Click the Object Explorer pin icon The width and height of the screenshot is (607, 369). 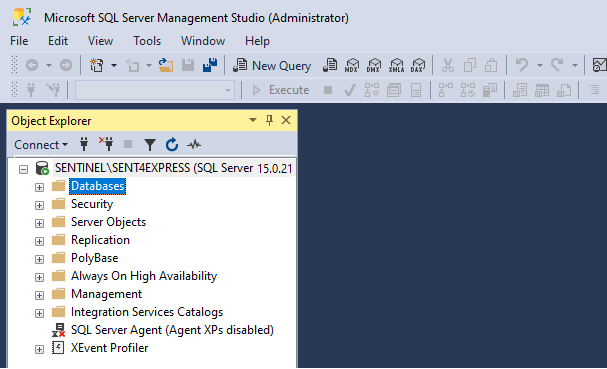pos(269,120)
